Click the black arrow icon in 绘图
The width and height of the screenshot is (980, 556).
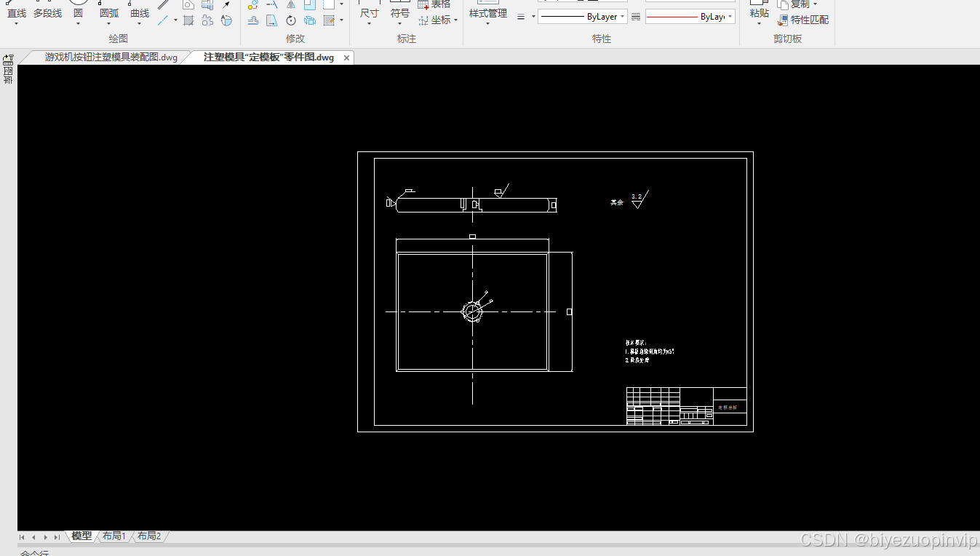click(226, 4)
